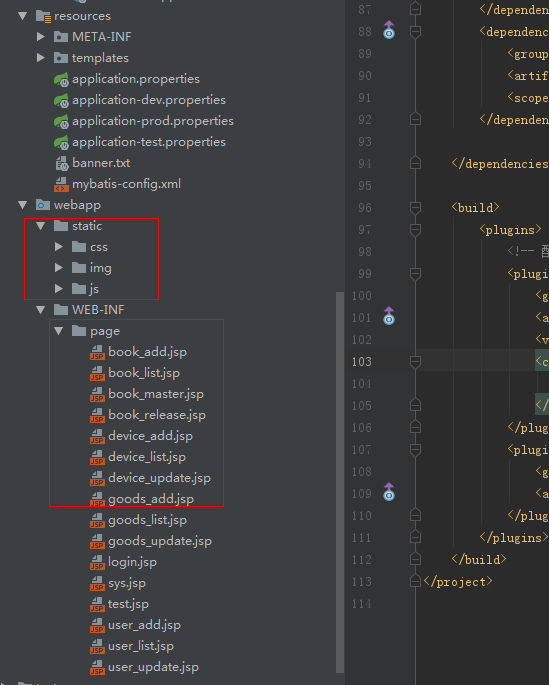
Task: Click the WEB-INF folder icon
Action: [x=61, y=309]
